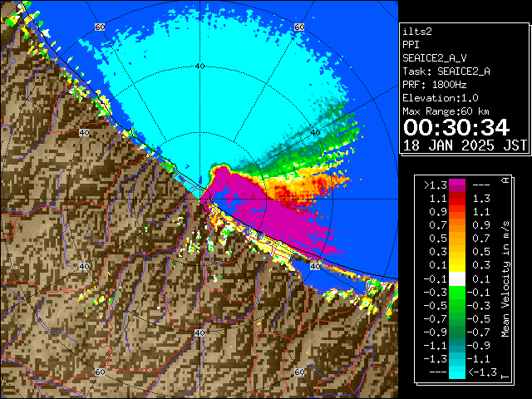Click the PRF: 1800Hz line

click(x=434, y=85)
